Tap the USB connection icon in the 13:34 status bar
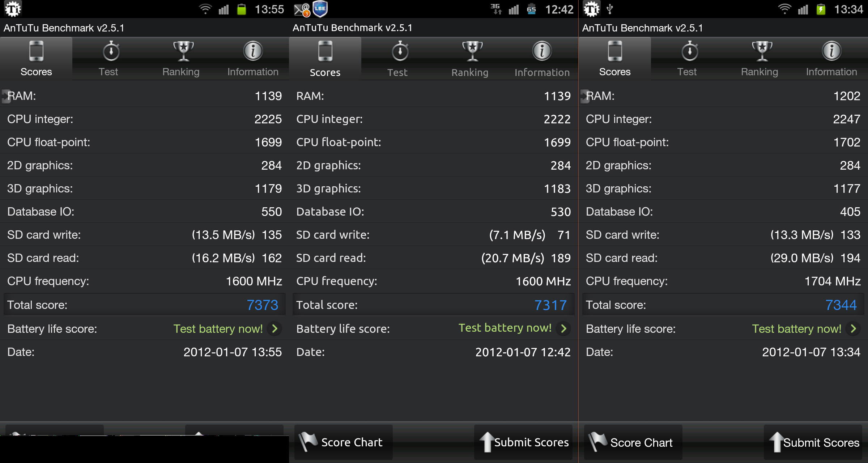Screen dimensions: 868x463 click(610, 9)
